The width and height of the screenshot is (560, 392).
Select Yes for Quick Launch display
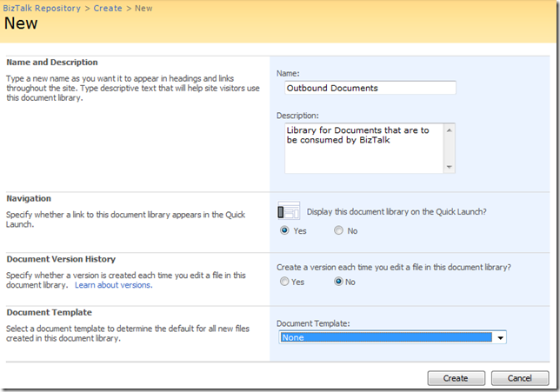tap(284, 231)
